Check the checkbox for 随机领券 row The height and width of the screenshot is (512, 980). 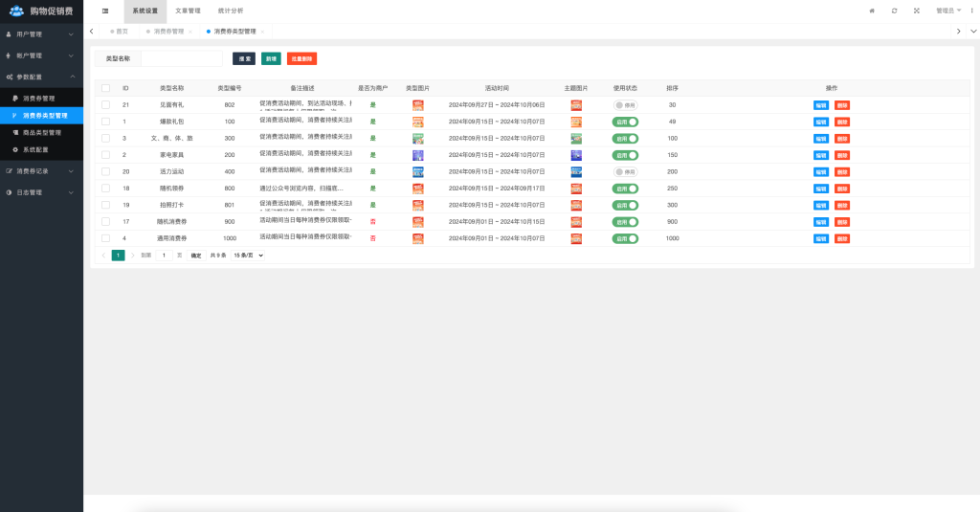coord(105,189)
